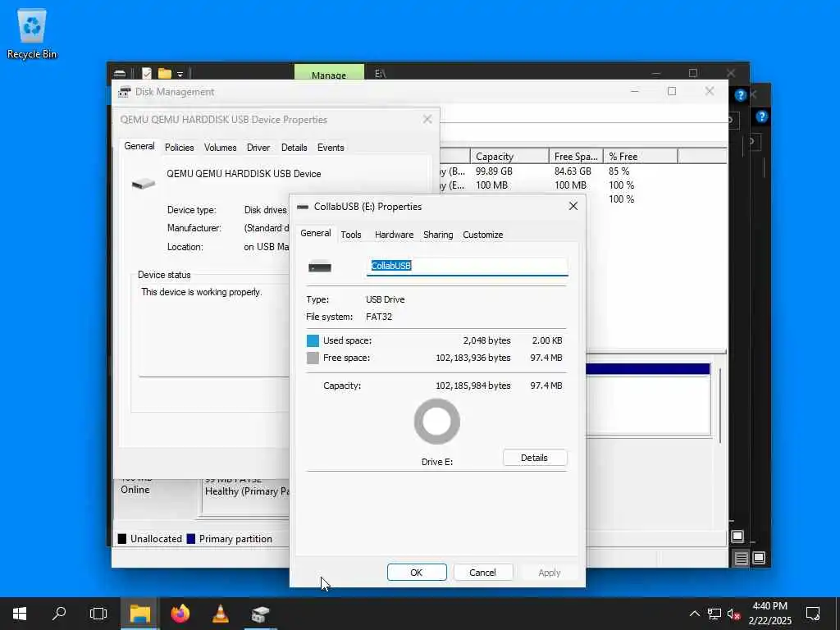
Task: Open the Volumes tab in QEMU Device Properties
Action: pyautogui.click(x=220, y=148)
